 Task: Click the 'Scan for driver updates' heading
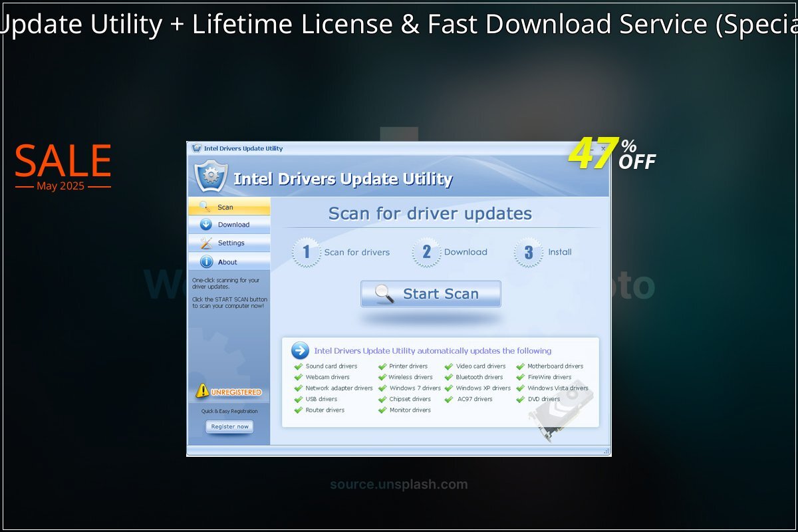(x=430, y=213)
